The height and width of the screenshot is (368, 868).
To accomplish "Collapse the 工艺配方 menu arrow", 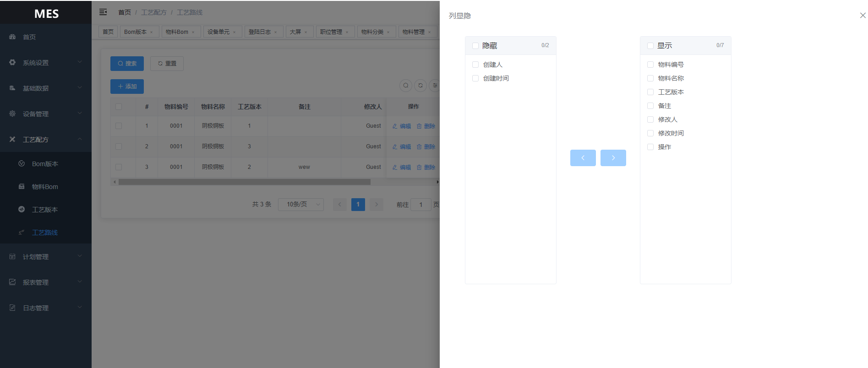I will tap(80, 139).
